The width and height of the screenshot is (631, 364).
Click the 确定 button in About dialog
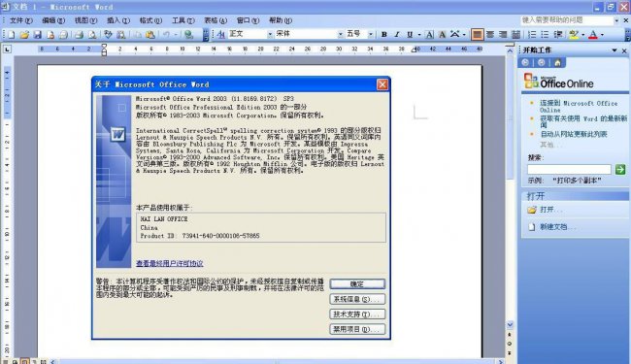click(357, 284)
